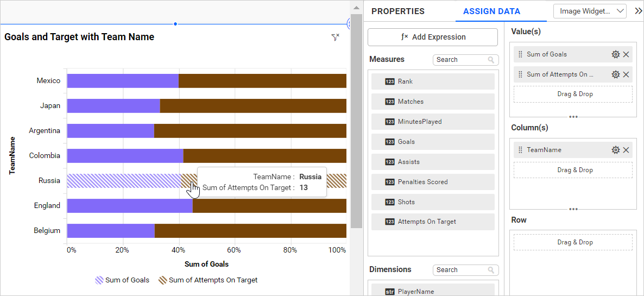Collapse the panel with double chevron icon
Screen dimensions: 644x296
pyautogui.click(x=638, y=11)
